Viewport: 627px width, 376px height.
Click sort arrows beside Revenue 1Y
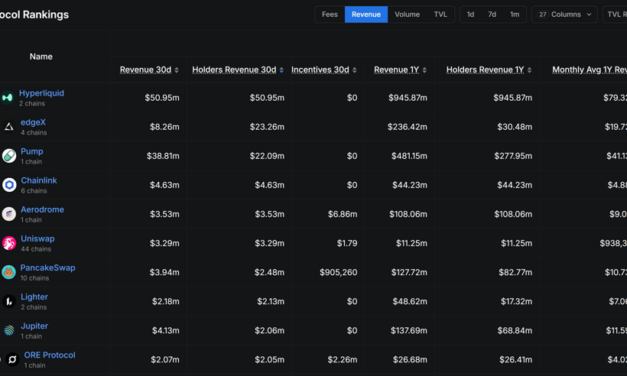coord(424,70)
